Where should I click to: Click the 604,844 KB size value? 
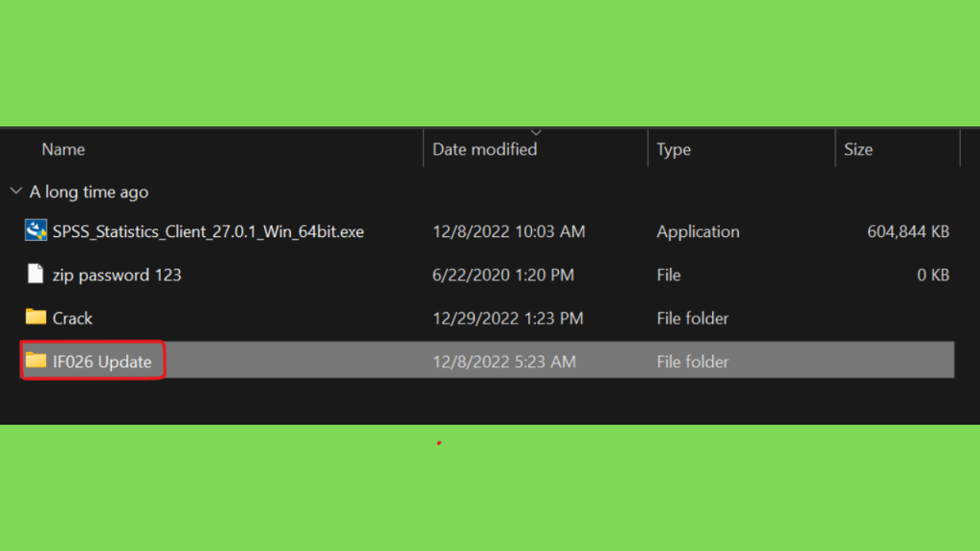(908, 231)
